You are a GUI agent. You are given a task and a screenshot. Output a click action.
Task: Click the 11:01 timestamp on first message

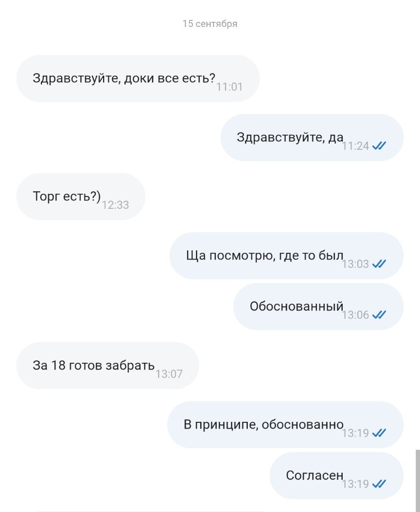[x=229, y=87]
